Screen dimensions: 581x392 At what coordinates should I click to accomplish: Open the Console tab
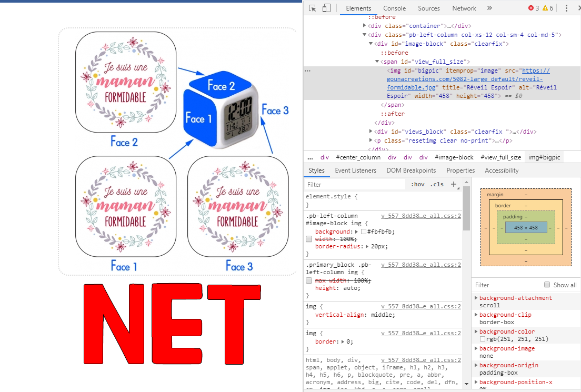pyautogui.click(x=394, y=8)
